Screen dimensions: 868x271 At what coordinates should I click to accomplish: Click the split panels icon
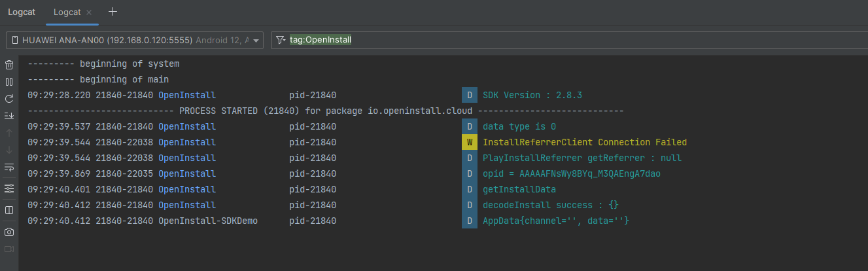(9, 210)
